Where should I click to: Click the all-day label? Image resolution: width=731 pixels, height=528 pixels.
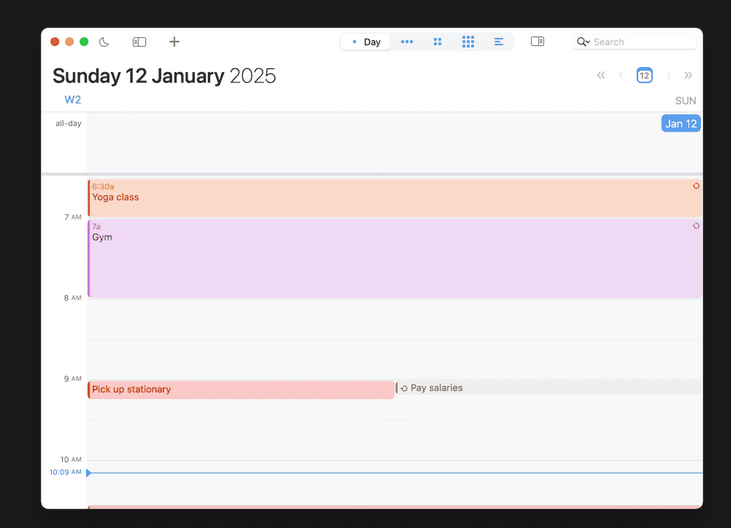click(68, 123)
